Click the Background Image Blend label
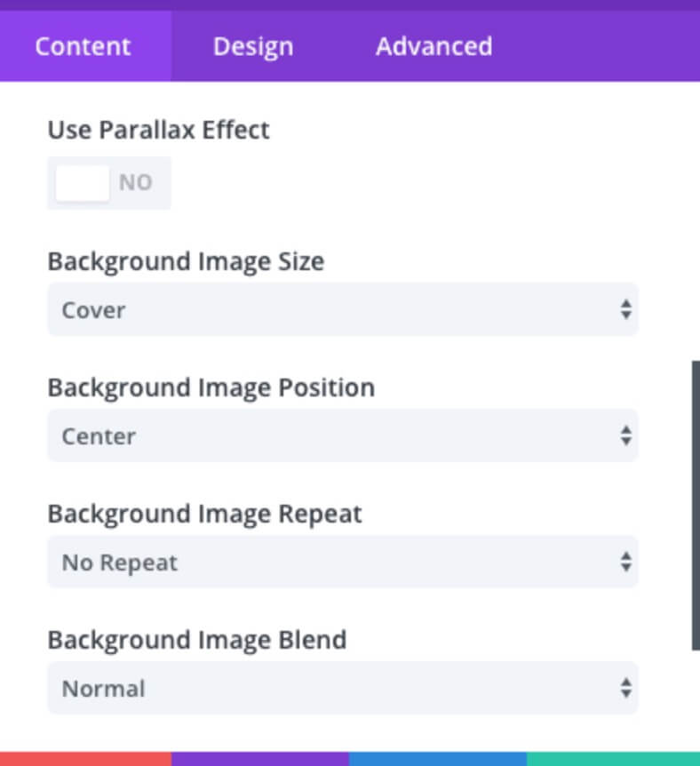 coord(197,640)
